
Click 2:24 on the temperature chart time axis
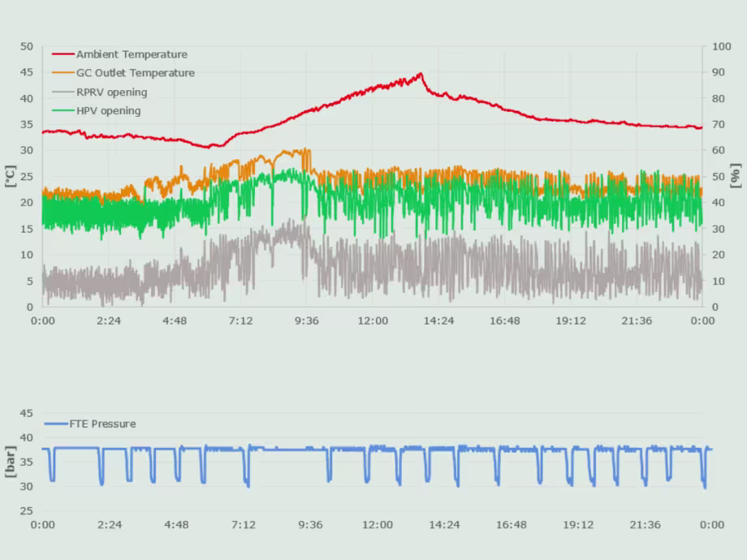[x=109, y=321]
